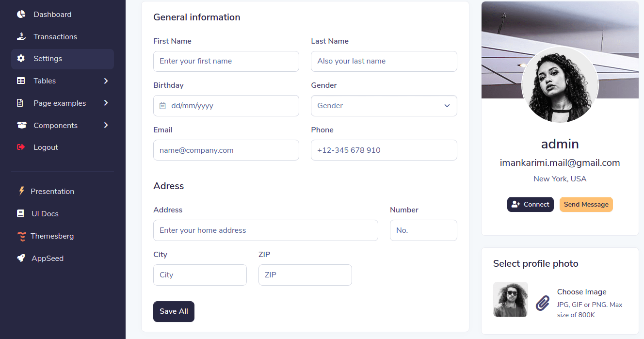Click the Tables grid icon

click(21, 81)
